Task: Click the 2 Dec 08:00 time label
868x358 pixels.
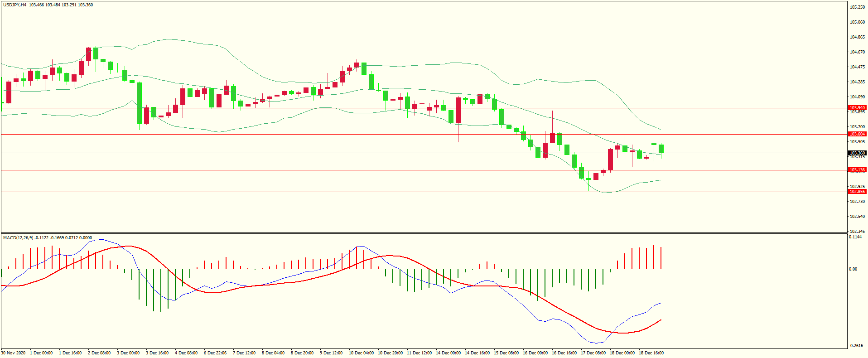Action: (x=99, y=353)
